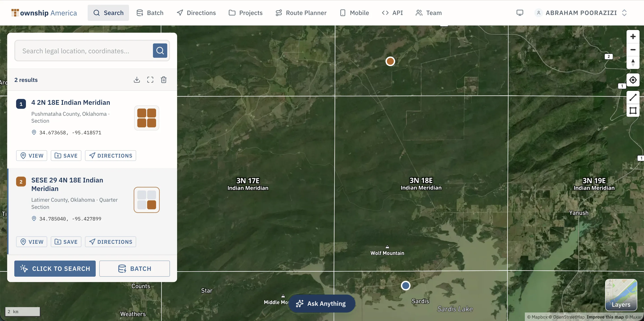Open the Route Planner tab

301,13
